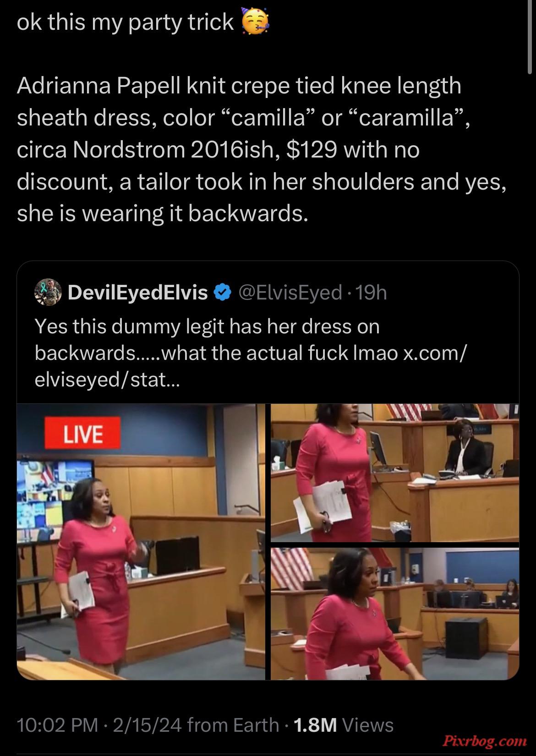Image resolution: width=536 pixels, height=756 pixels.
Task: Tap the red LIVE badge
Action: (82, 433)
